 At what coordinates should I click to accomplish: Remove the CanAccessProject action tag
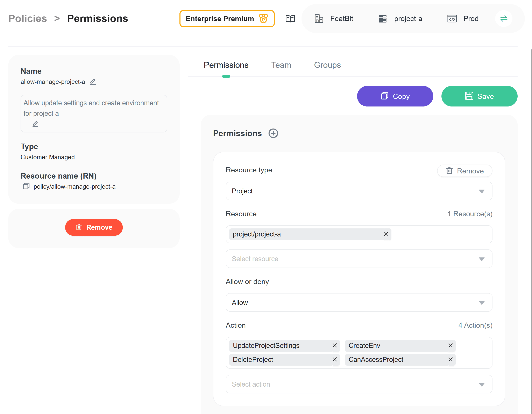click(x=450, y=359)
